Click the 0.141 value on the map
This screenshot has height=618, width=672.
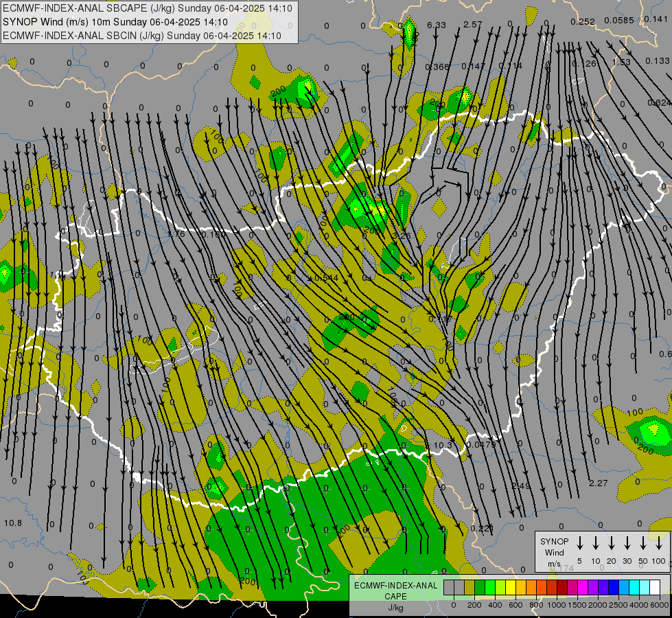click(x=656, y=19)
